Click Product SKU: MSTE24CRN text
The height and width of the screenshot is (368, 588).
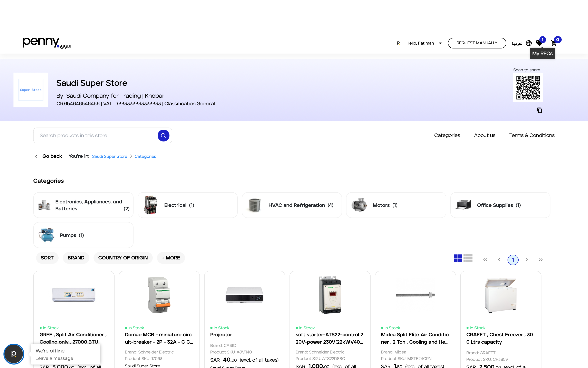coord(406,359)
